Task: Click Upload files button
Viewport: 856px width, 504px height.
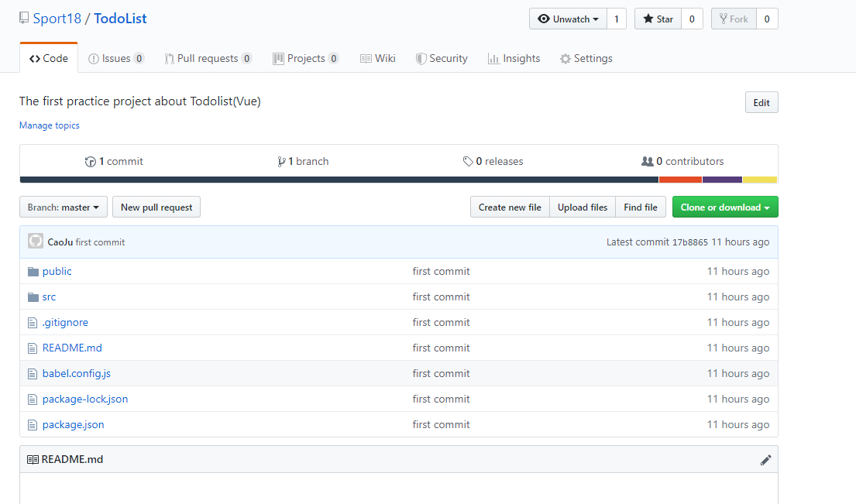Action: tap(583, 207)
